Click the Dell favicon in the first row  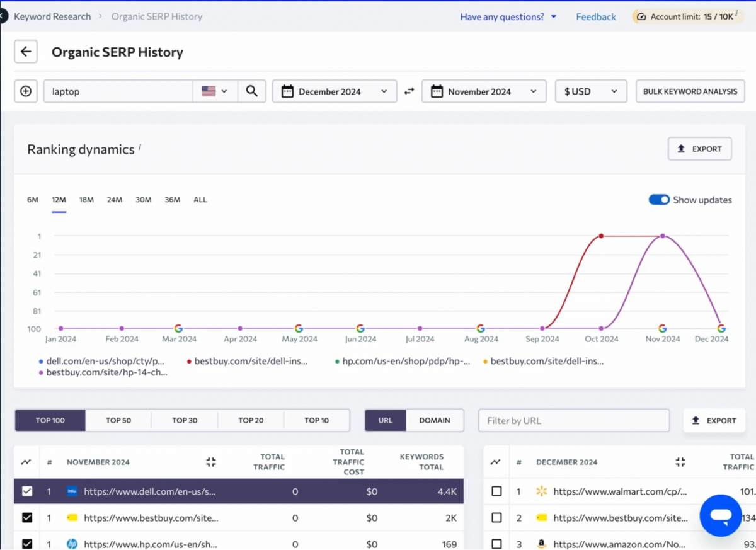coord(72,491)
